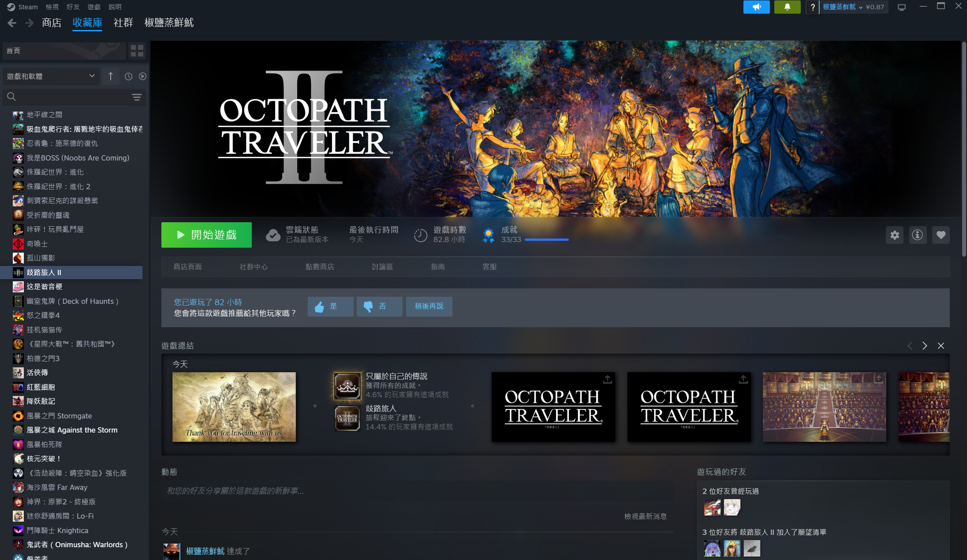967x560 pixels.
Task: Select 鬥陣騎士 Knightica in library
Action: pyautogui.click(x=57, y=530)
